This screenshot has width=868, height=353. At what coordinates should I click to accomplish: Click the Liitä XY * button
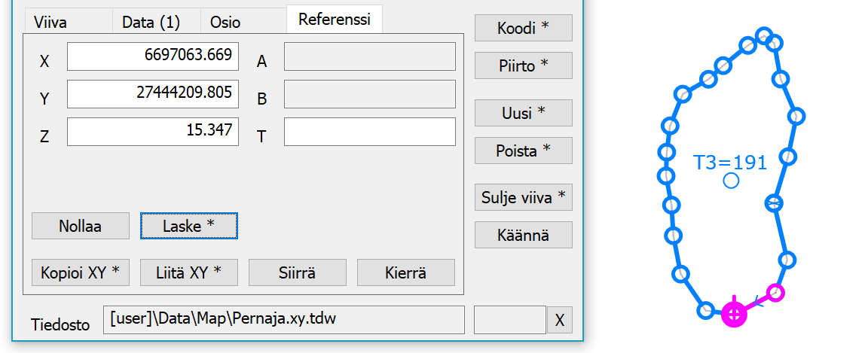click(189, 272)
